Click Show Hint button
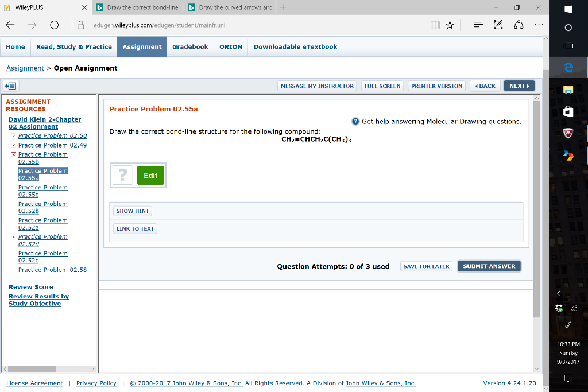 [x=133, y=211]
